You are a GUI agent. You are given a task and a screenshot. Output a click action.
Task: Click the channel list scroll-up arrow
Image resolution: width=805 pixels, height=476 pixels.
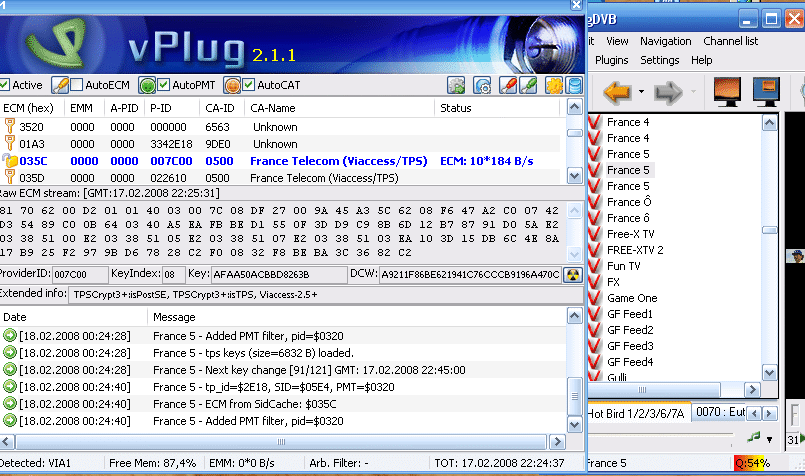769,123
